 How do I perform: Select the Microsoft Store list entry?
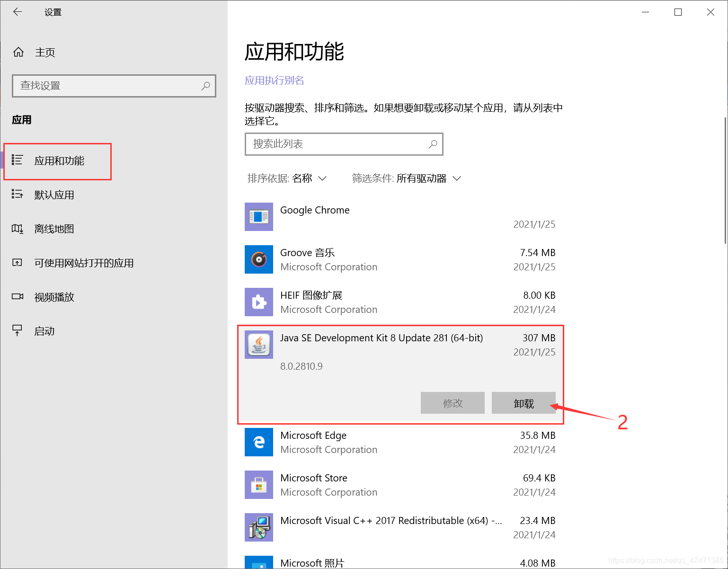point(400,485)
